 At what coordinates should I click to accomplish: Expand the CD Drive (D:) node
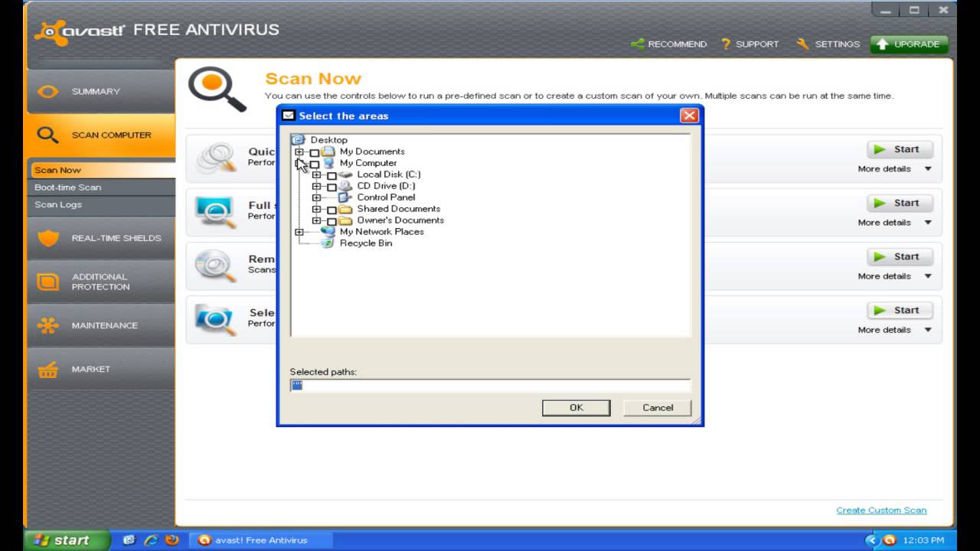[316, 186]
